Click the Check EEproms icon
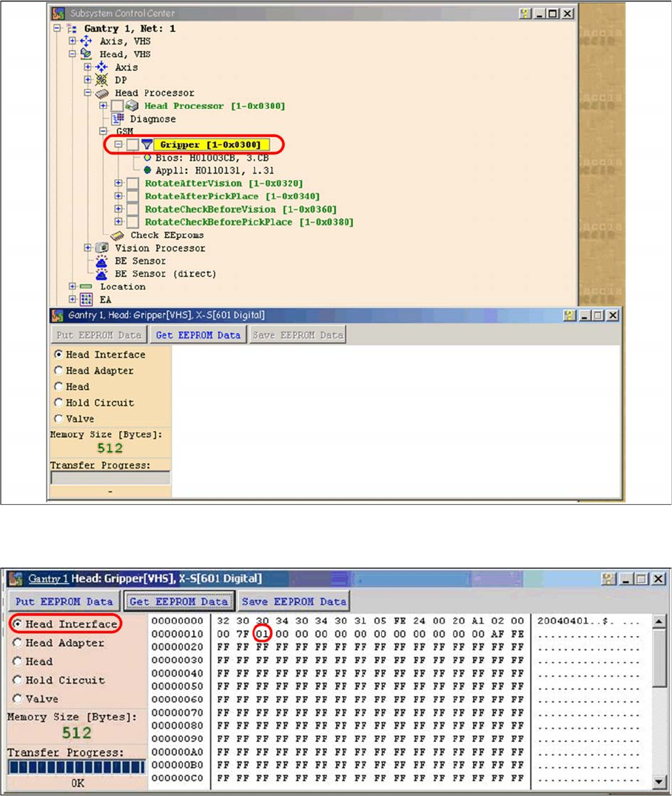The height and width of the screenshot is (796, 672). (x=118, y=235)
